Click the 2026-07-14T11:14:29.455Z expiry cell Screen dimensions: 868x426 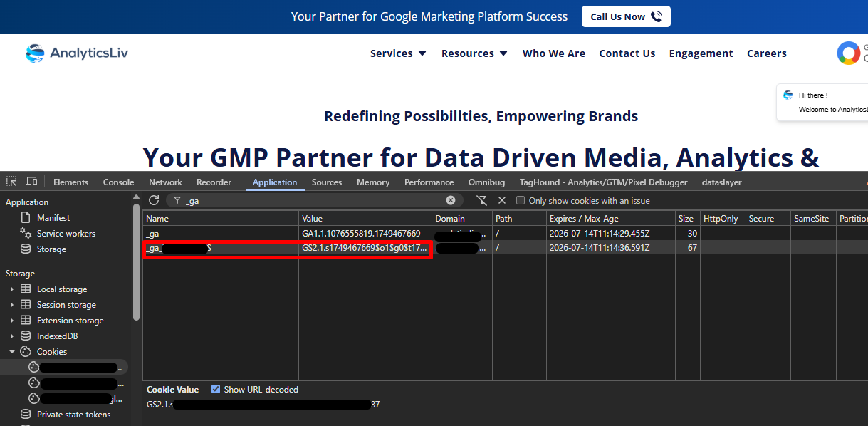point(610,233)
